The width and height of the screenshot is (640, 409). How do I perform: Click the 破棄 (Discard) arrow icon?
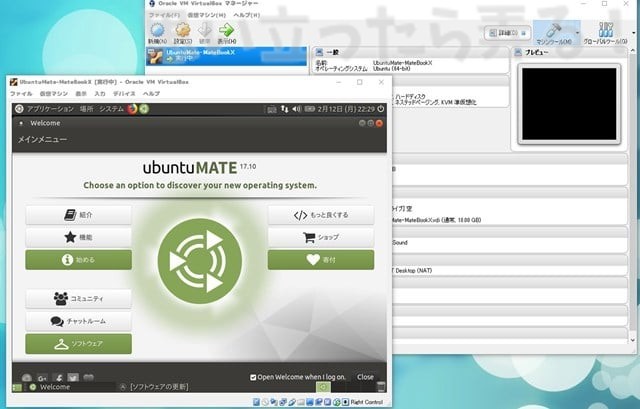(x=207, y=31)
